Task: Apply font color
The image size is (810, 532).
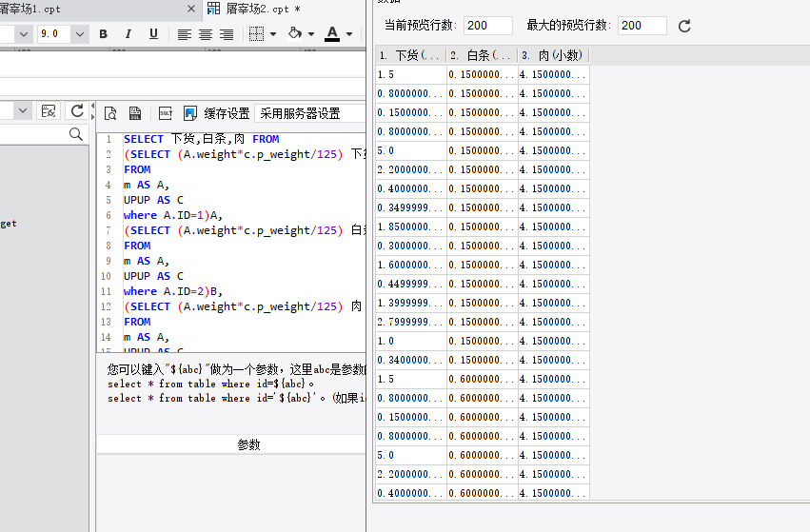Action: coord(332,33)
